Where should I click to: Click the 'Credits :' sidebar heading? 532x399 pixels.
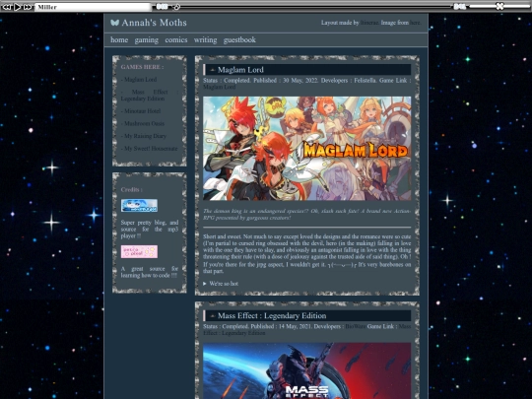click(x=132, y=190)
